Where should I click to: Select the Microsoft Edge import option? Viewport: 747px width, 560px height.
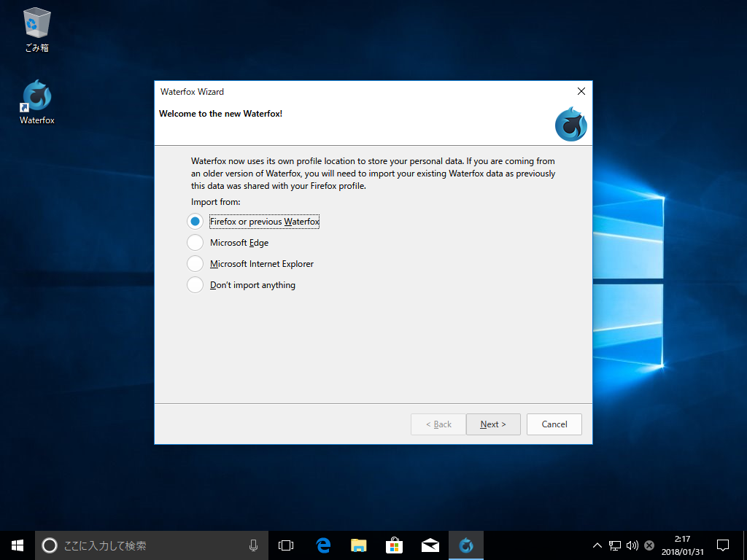point(228,242)
